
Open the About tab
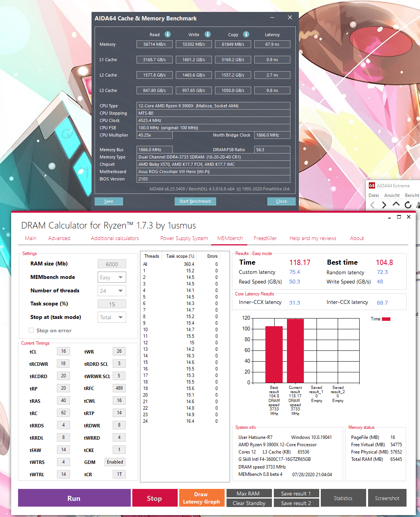point(357,238)
